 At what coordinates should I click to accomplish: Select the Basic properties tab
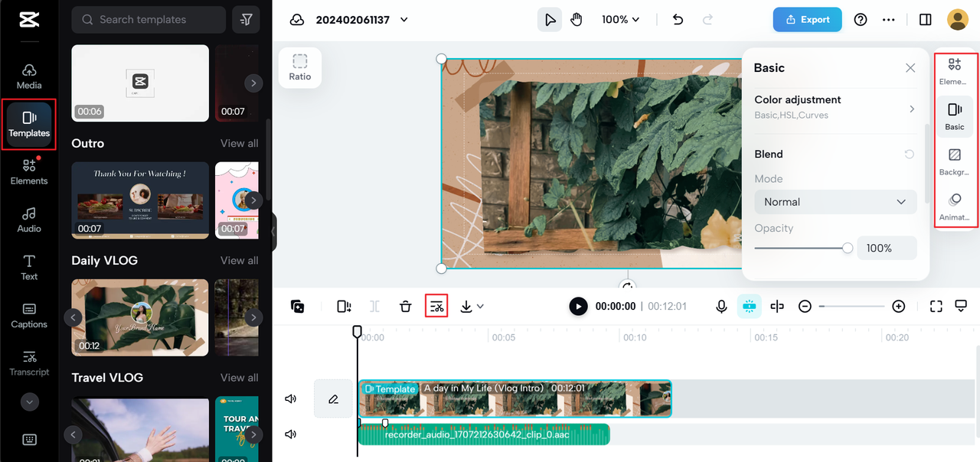tap(955, 116)
